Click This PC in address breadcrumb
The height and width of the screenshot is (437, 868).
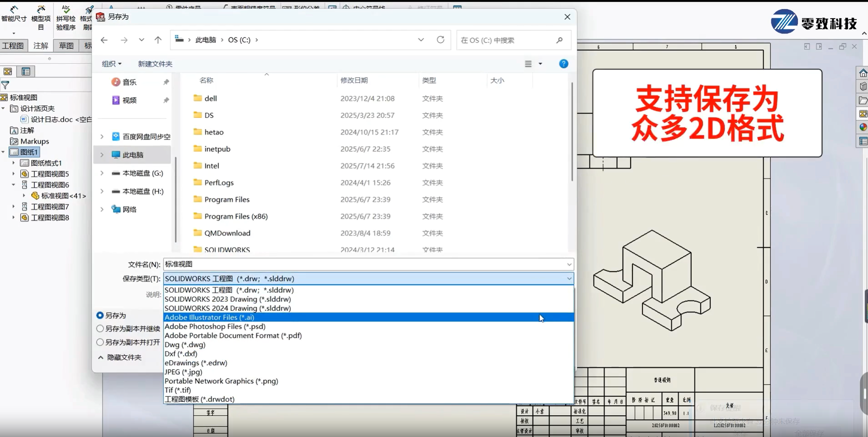[206, 40]
